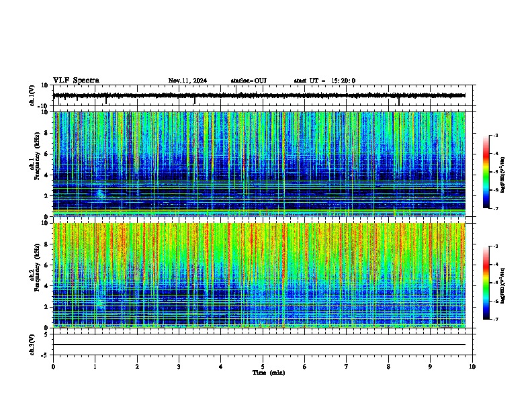This screenshot has height=411, width=532.
Task: Click the ch.1 voltage waveform trace
Action: point(259,95)
